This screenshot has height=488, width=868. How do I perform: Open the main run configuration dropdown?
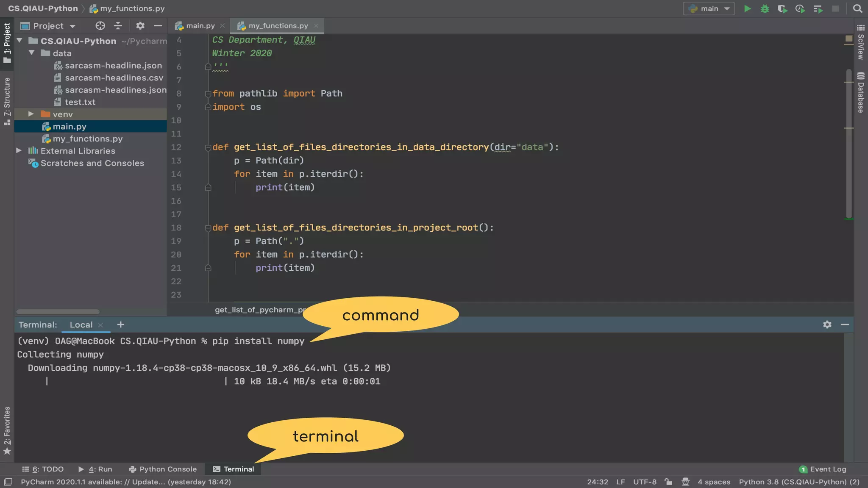pos(709,8)
